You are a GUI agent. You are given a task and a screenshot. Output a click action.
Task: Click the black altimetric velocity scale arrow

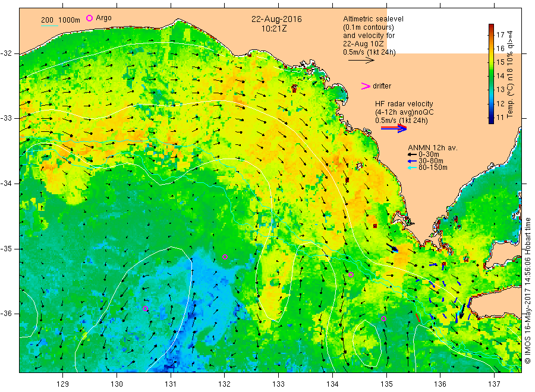[x=361, y=61]
